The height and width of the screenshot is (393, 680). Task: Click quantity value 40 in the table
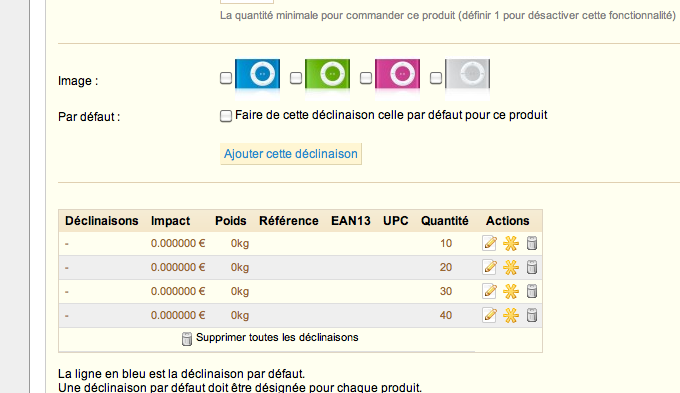446,315
